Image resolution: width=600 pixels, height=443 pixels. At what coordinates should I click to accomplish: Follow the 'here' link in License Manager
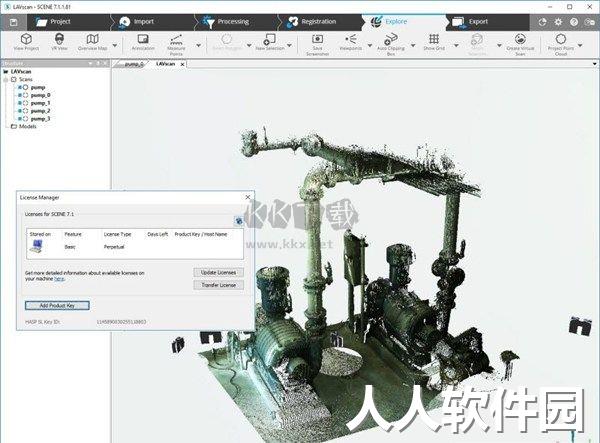(59, 279)
